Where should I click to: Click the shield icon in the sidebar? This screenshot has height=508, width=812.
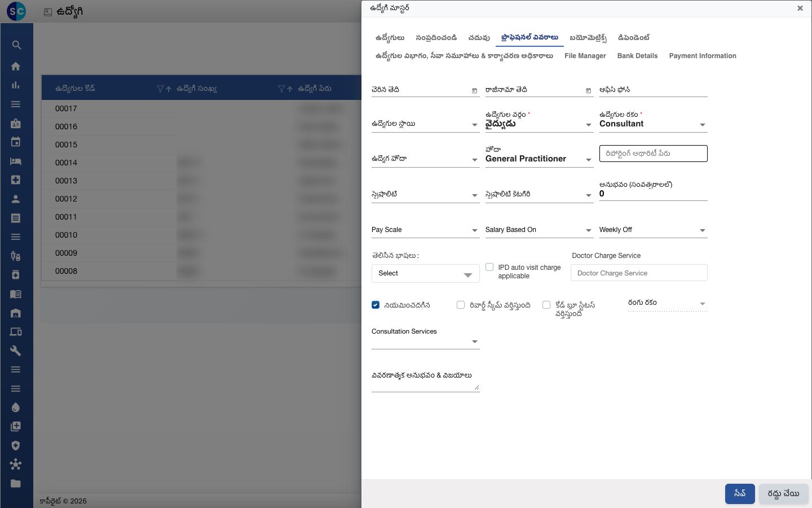[x=16, y=445]
